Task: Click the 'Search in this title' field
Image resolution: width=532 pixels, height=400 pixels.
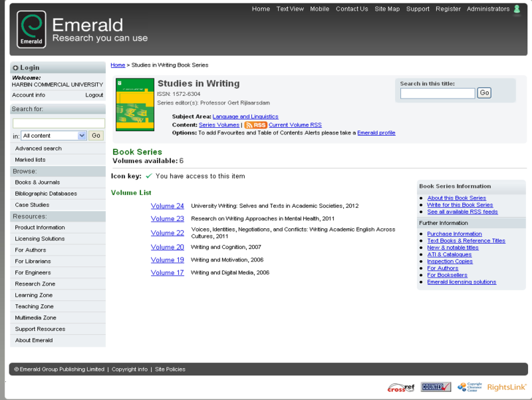Action: point(438,93)
